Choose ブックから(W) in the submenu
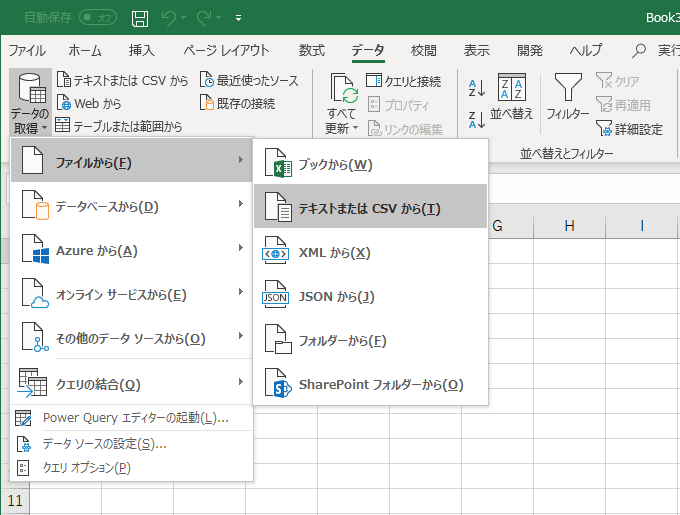This screenshot has height=515, width=680. click(371, 163)
